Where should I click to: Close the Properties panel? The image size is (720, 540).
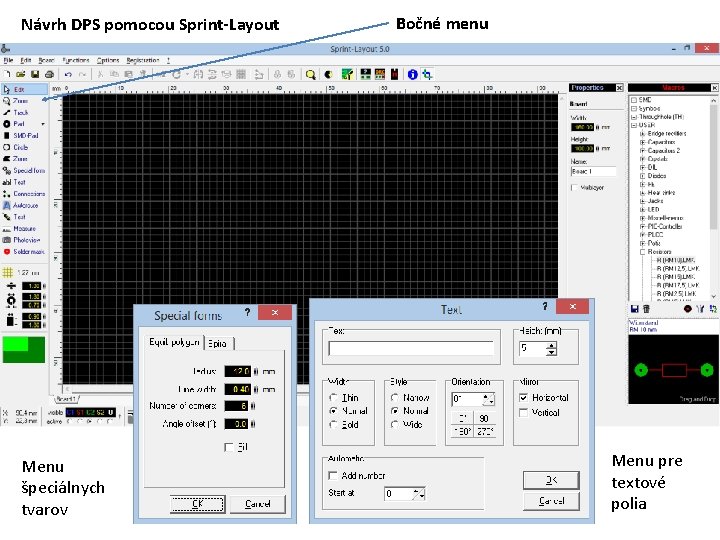click(x=619, y=88)
